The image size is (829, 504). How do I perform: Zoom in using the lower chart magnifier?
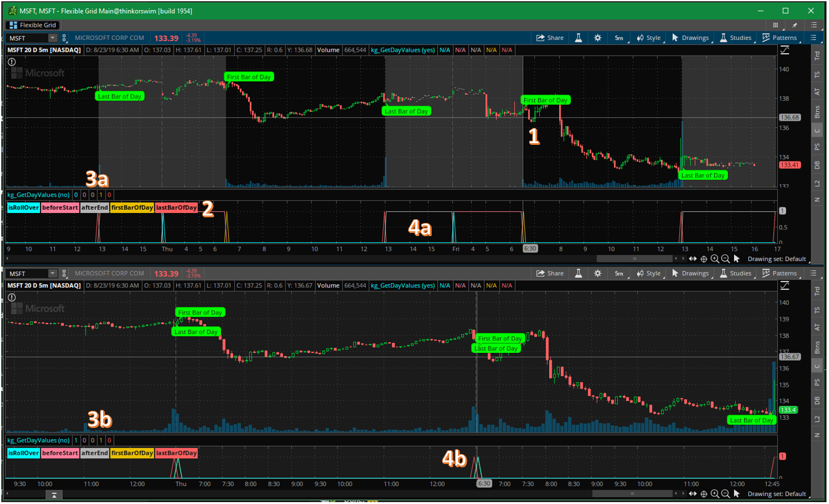pyautogui.click(x=715, y=494)
